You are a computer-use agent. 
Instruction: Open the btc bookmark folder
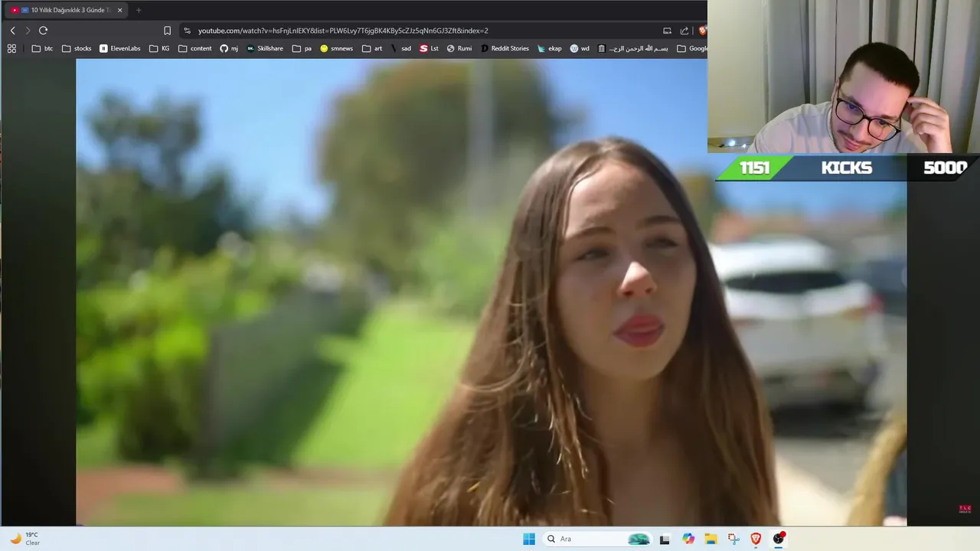point(42,48)
